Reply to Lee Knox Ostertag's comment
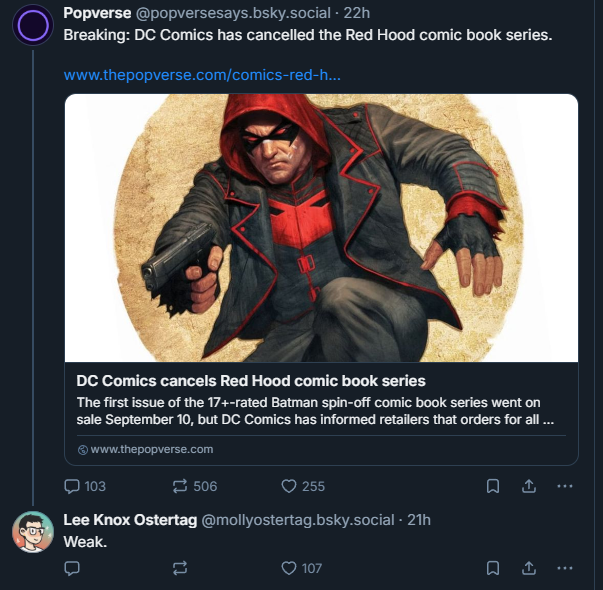The image size is (603, 590). (x=72, y=567)
